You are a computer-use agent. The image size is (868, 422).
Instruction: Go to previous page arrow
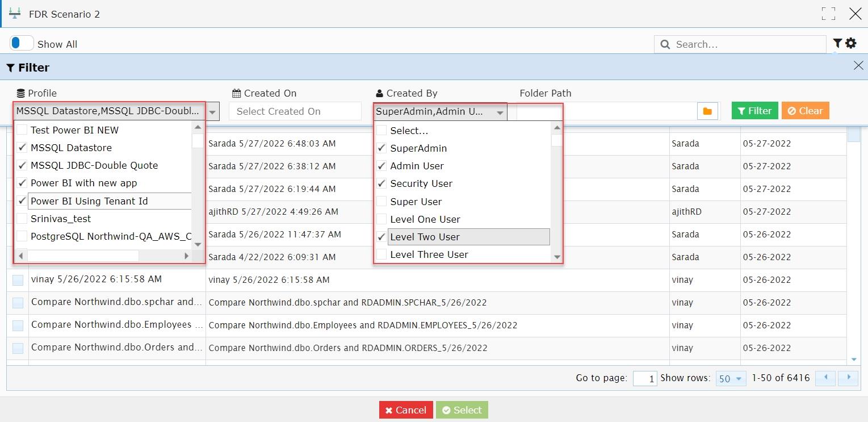[825, 378]
